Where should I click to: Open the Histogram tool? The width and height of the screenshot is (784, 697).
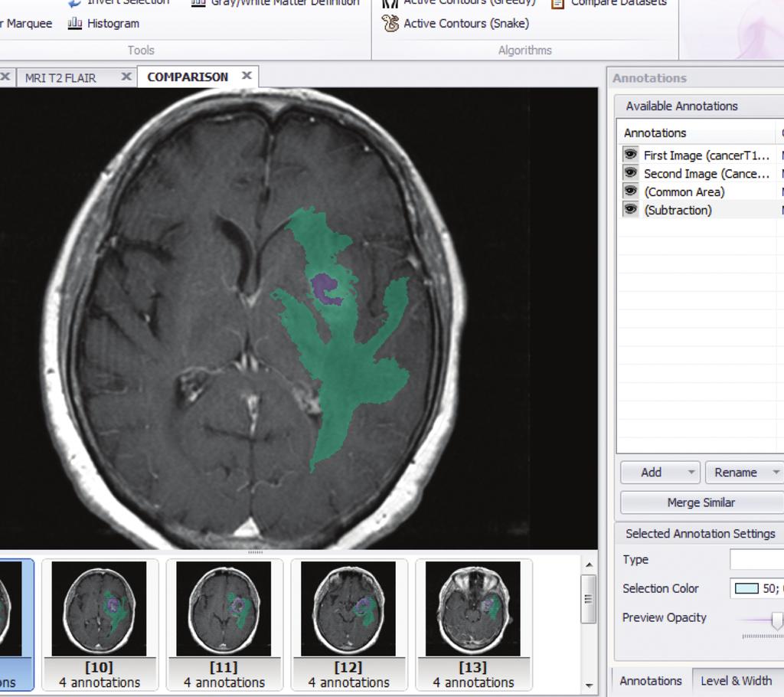[x=103, y=24]
